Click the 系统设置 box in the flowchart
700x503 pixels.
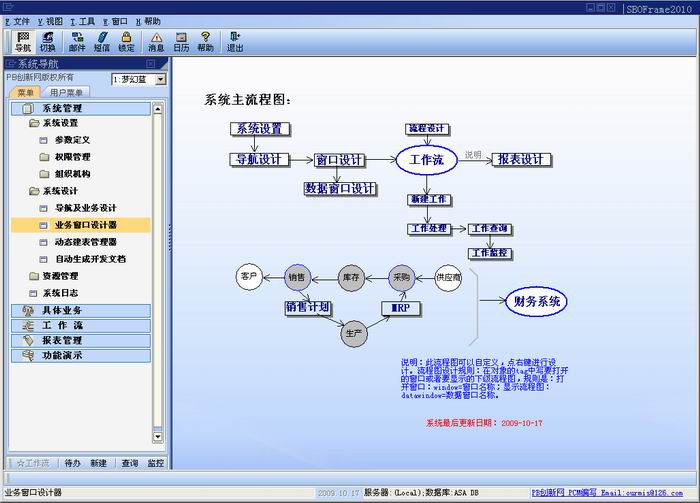tap(260, 129)
